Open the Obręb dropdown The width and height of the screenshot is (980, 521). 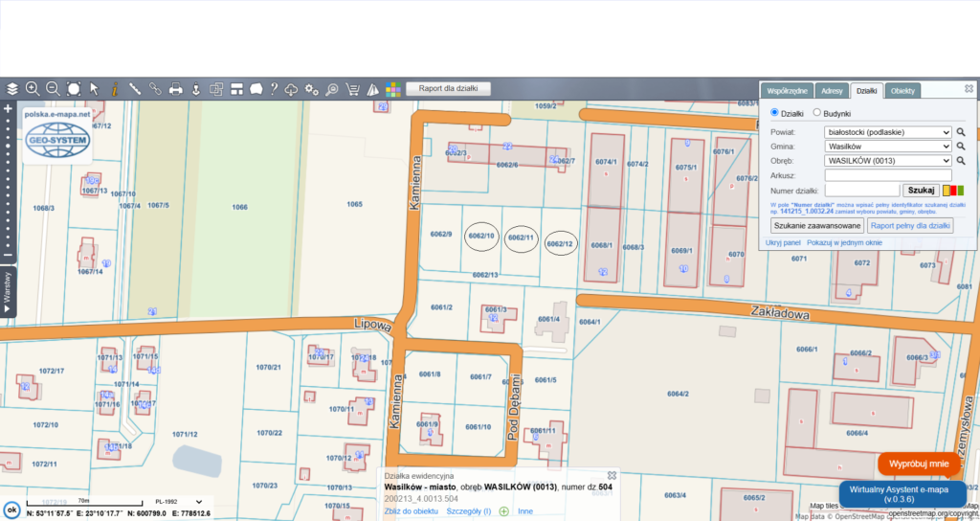click(x=888, y=161)
